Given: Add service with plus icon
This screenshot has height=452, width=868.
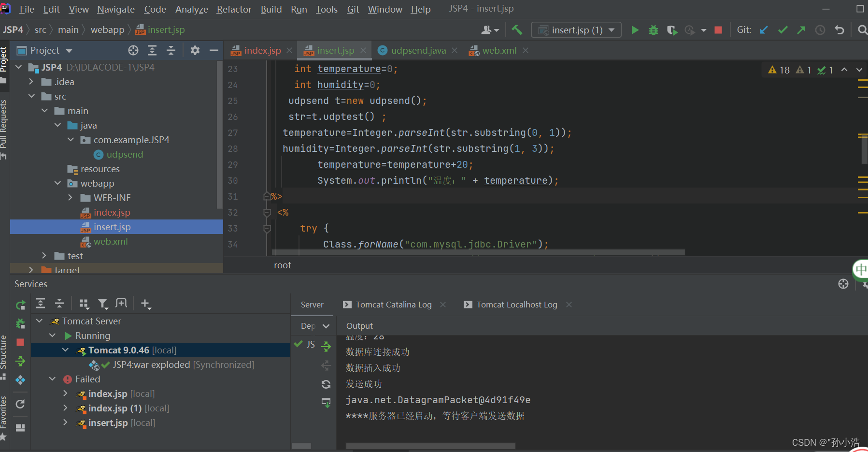Looking at the screenshot, I should (145, 304).
